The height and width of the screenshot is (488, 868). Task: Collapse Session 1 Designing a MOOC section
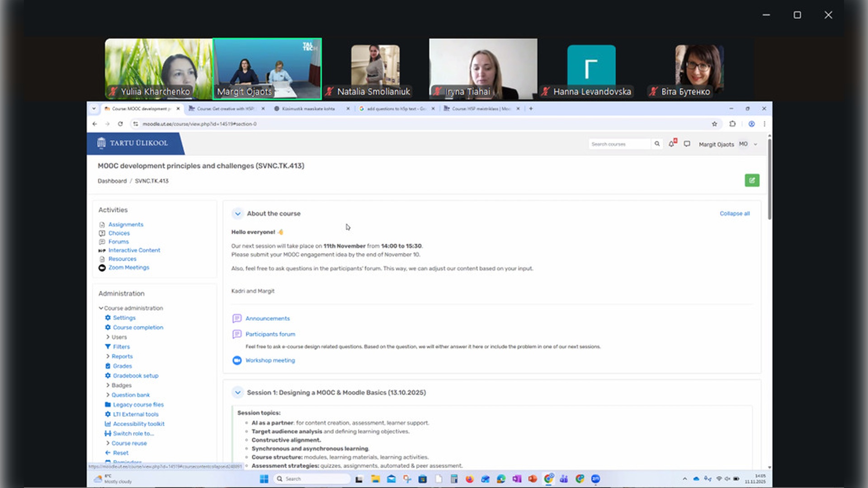click(237, 393)
